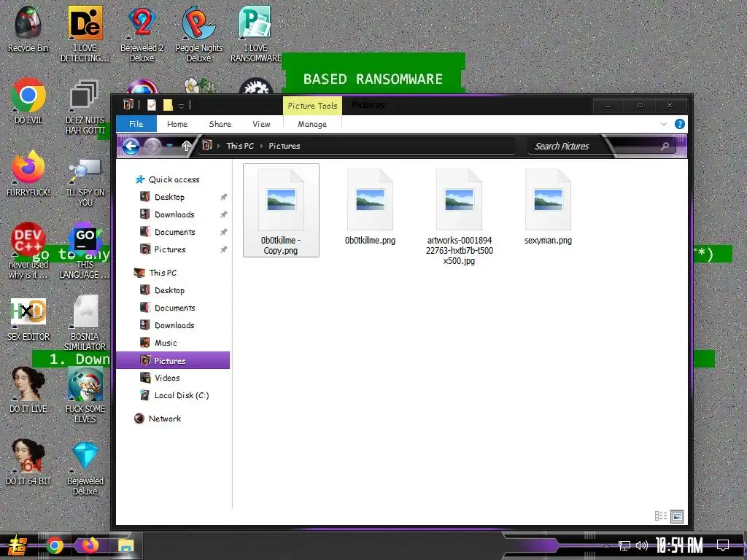The image size is (747, 560).
Task: Open the notification center icon
Action: pos(723,545)
